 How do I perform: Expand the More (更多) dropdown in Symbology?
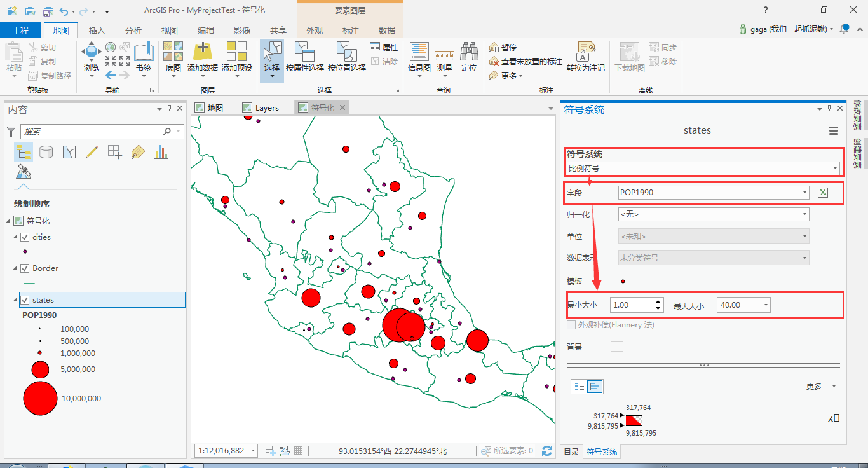pyautogui.click(x=821, y=387)
